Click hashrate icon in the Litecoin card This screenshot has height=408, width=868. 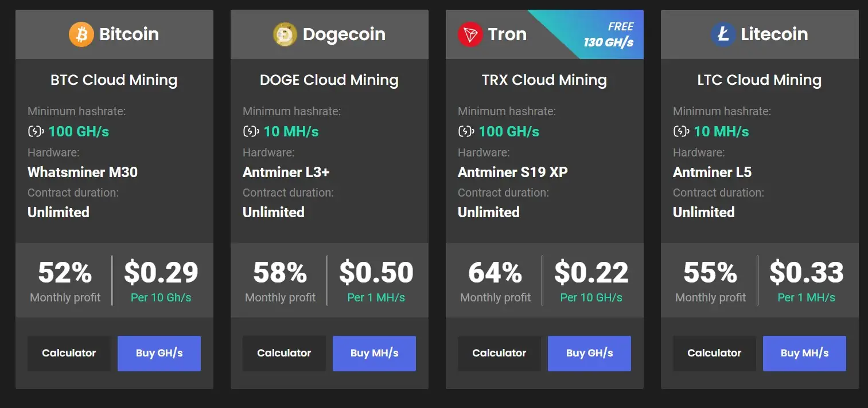681,132
